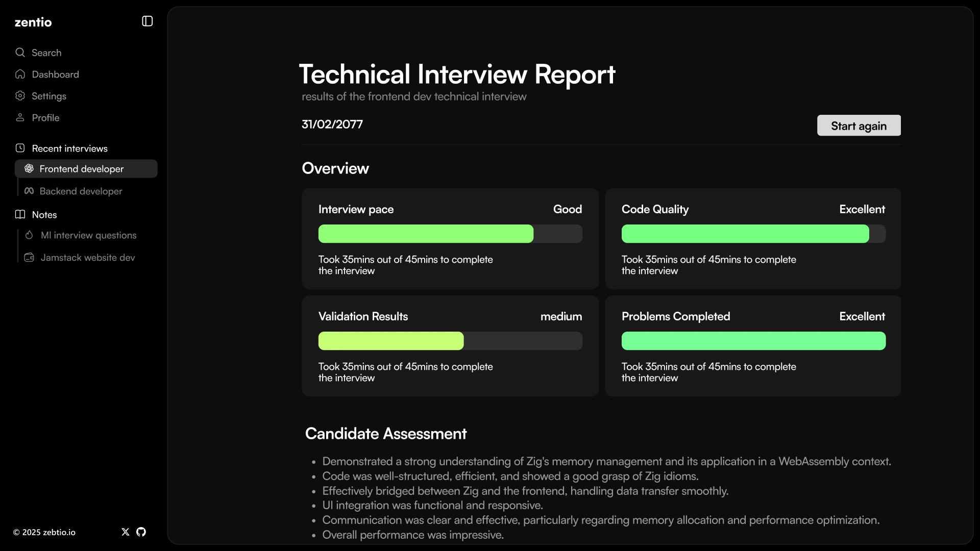Click the Validation Results progress bar
The width and height of the screenshot is (980, 551).
tap(450, 341)
